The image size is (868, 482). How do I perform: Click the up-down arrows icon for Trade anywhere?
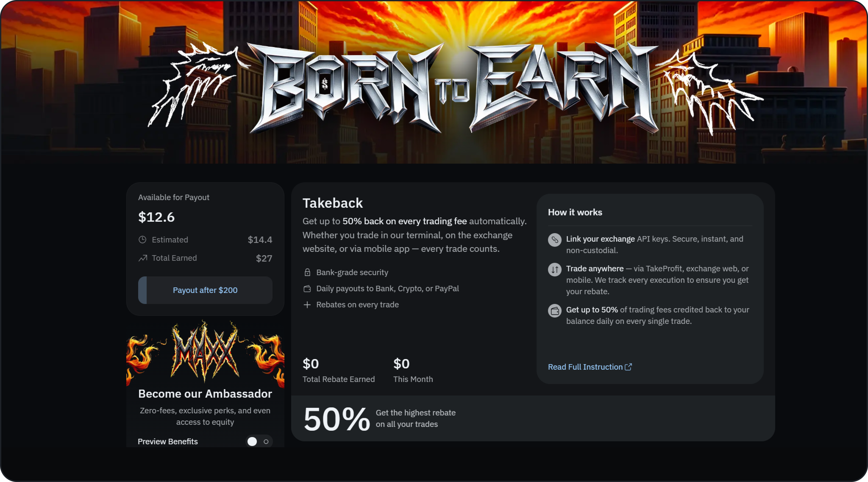pyautogui.click(x=555, y=270)
